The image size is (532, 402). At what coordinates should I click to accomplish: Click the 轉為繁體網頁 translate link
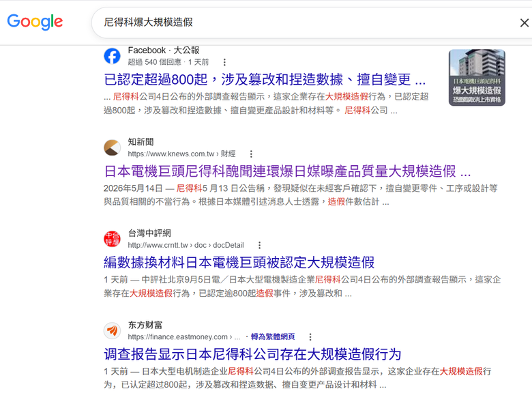(273, 336)
